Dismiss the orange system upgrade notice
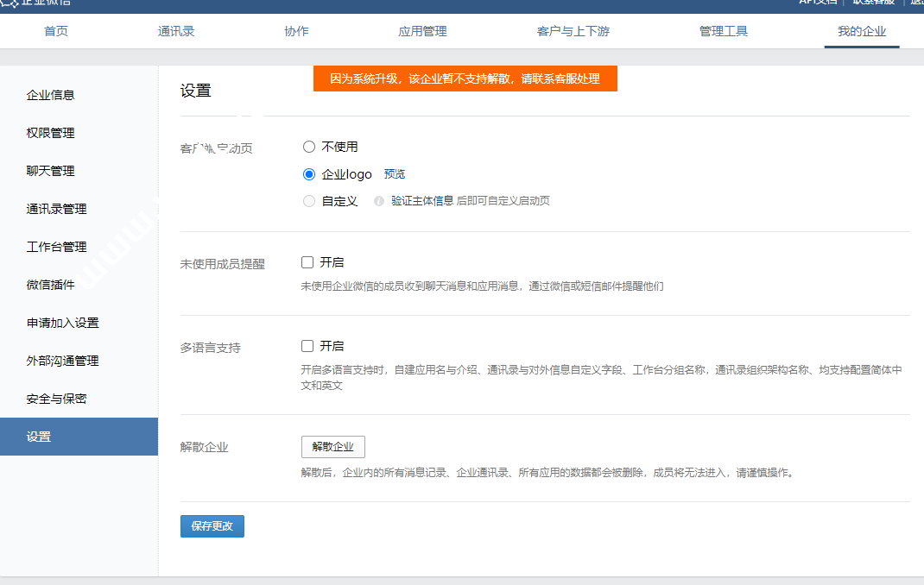The width and height of the screenshot is (924, 585). point(465,79)
